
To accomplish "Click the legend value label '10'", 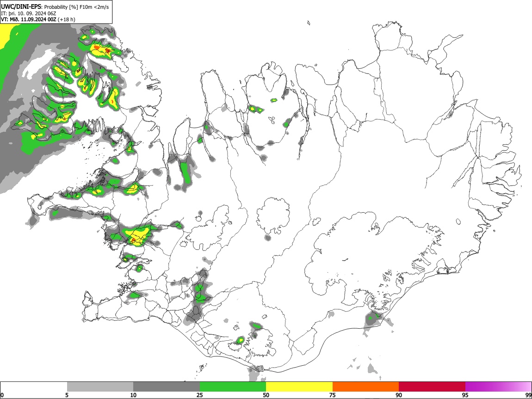I will click(133, 395).
